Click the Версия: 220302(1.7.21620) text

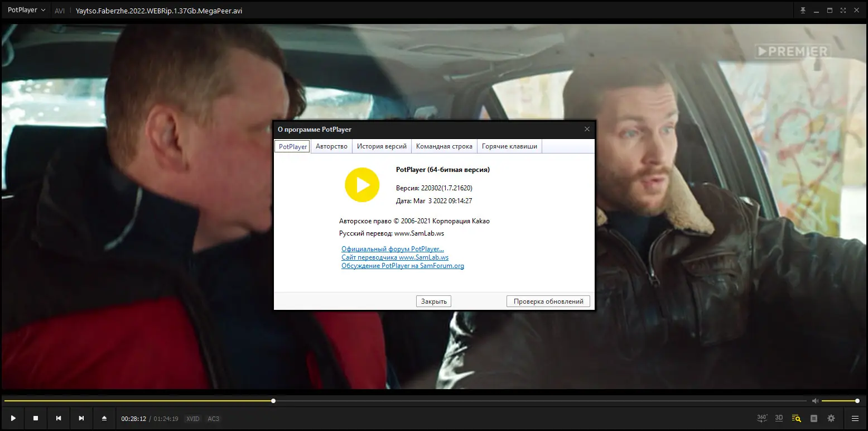coord(434,188)
